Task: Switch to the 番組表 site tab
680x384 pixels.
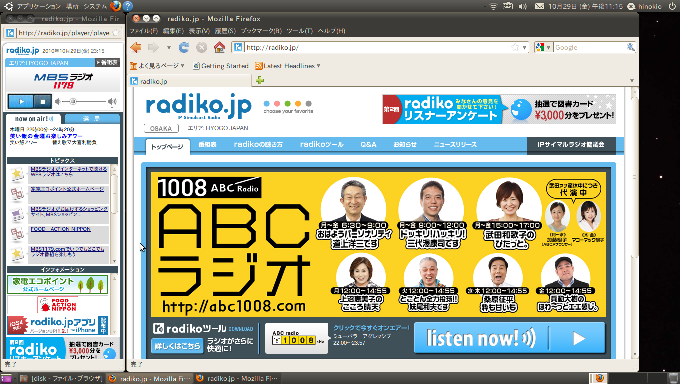Action: tap(207, 144)
